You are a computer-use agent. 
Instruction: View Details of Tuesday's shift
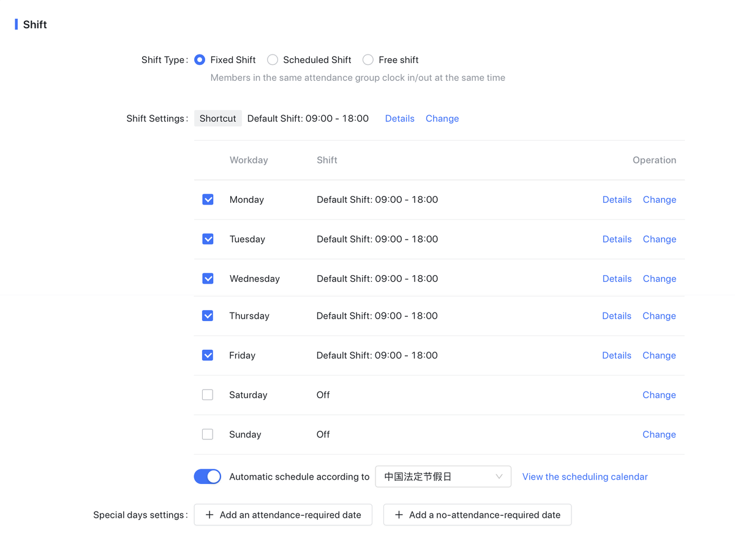click(617, 240)
